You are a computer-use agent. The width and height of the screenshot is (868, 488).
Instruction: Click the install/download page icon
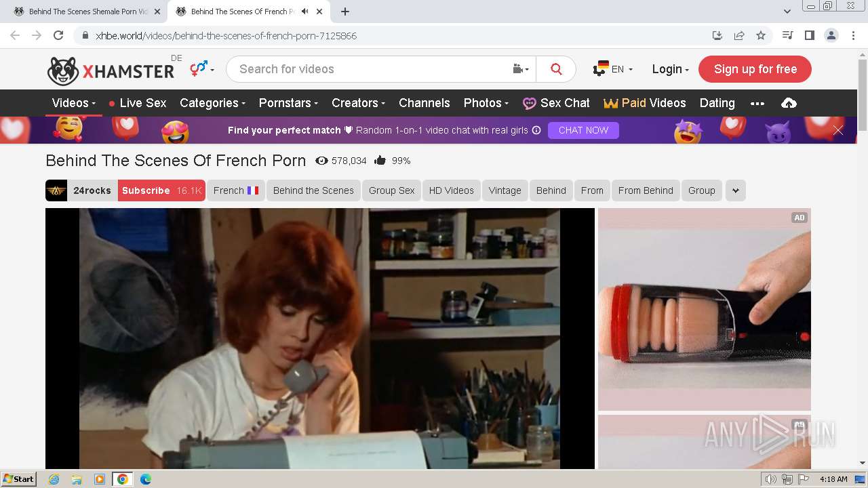[x=717, y=35]
